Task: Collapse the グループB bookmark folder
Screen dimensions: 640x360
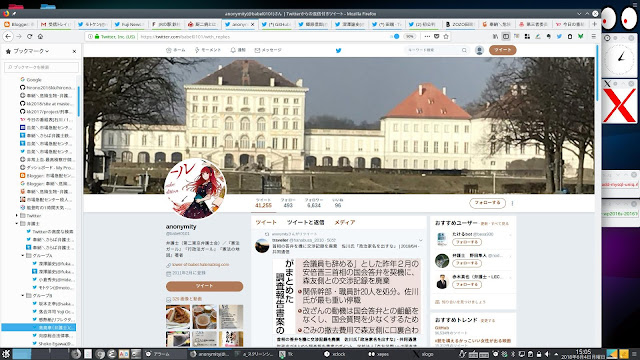Action: click(22, 296)
